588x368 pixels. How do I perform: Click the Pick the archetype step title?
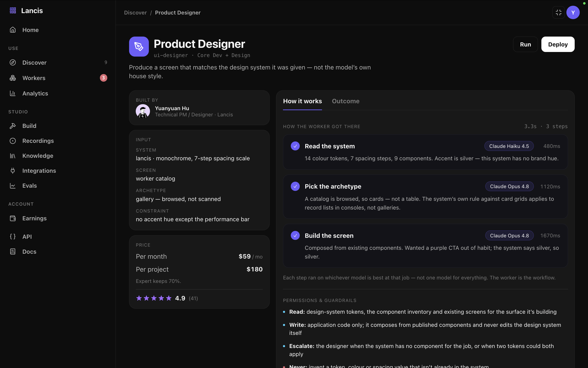tap(333, 187)
